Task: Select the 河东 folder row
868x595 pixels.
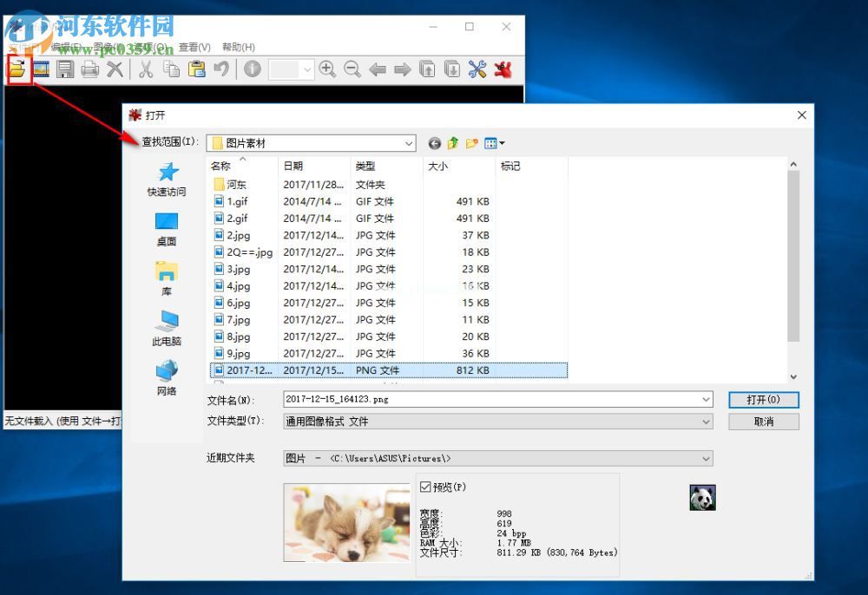Action: (388, 185)
